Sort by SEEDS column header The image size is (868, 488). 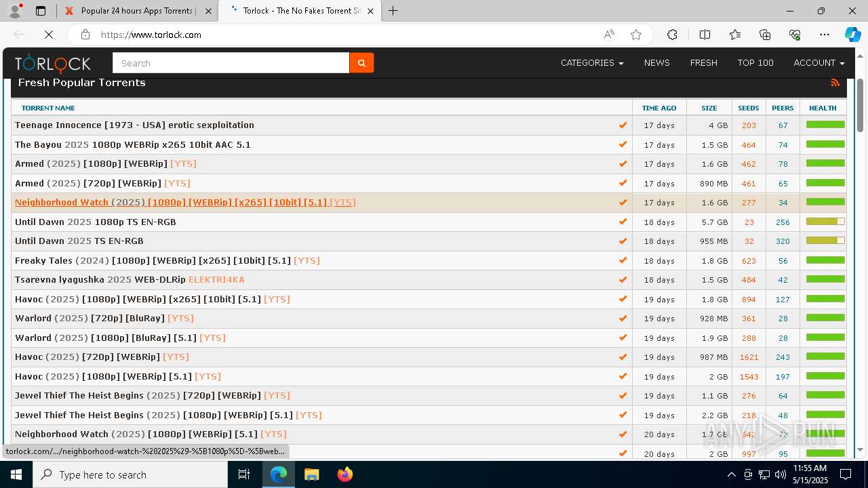click(x=749, y=108)
